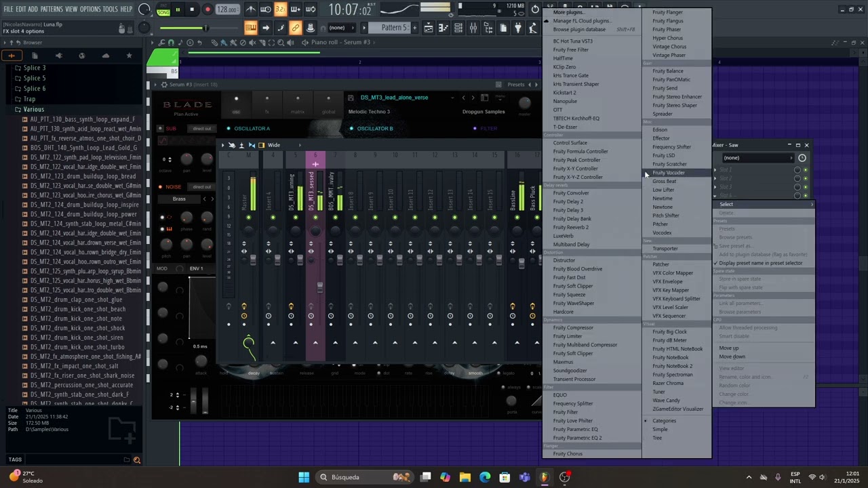Select Move down in the context menu
This screenshot has height=488, width=868.
(732, 357)
